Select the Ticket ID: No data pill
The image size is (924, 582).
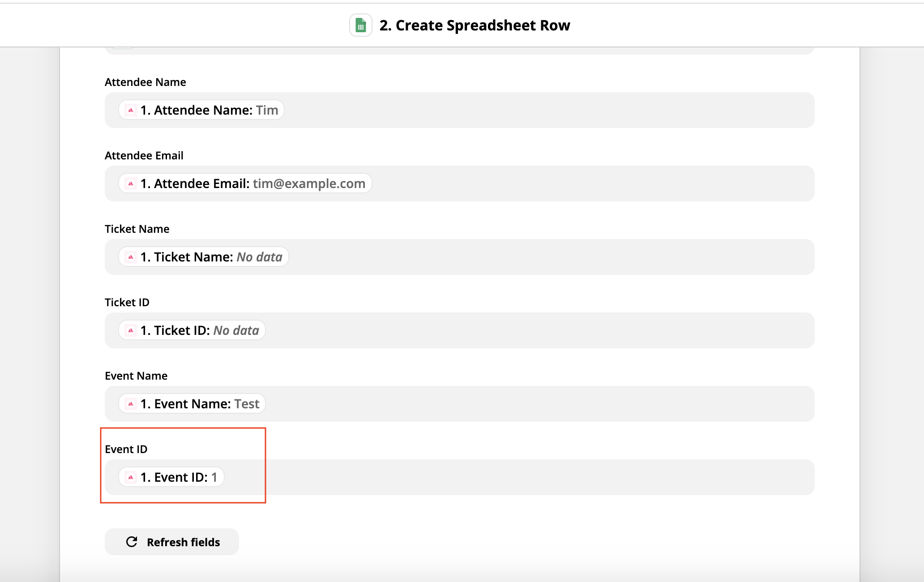pos(192,330)
